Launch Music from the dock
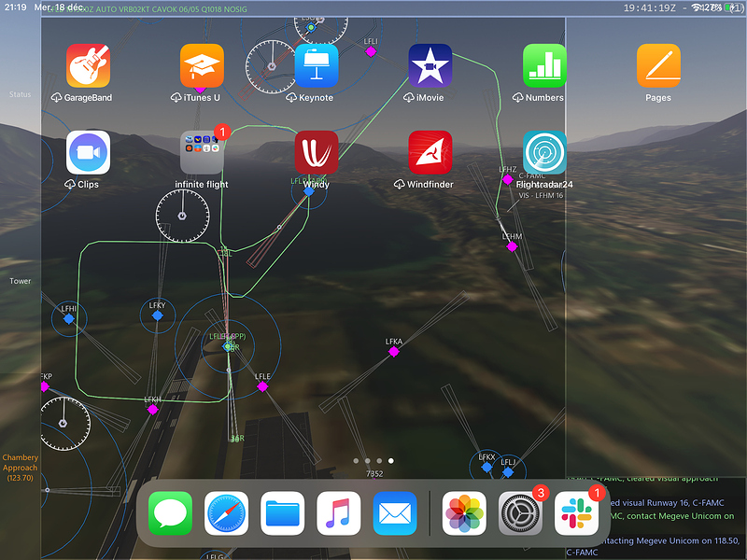This screenshot has width=747, height=560. point(339,513)
